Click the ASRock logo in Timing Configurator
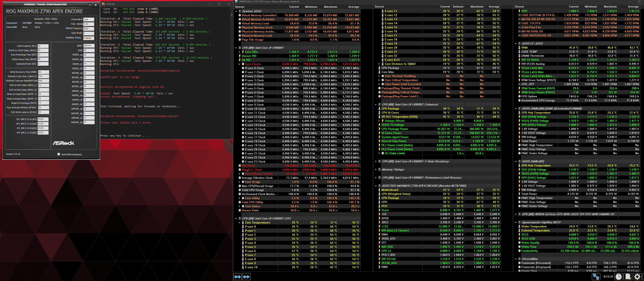The height and width of the screenshot is (281, 644). (63, 143)
